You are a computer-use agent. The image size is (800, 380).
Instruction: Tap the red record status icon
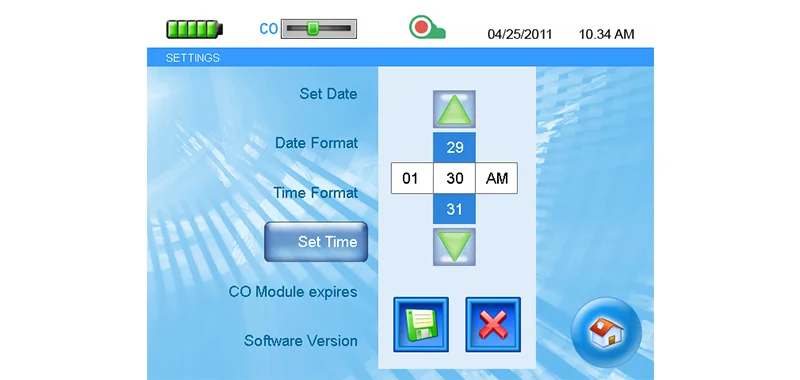tap(427, 28)
